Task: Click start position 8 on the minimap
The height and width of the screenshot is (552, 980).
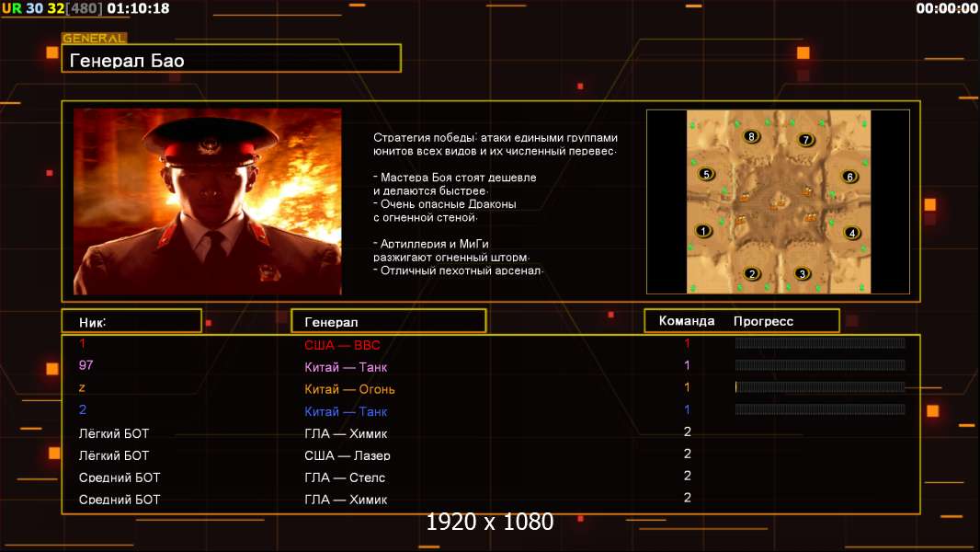Action: click(752, 137)
